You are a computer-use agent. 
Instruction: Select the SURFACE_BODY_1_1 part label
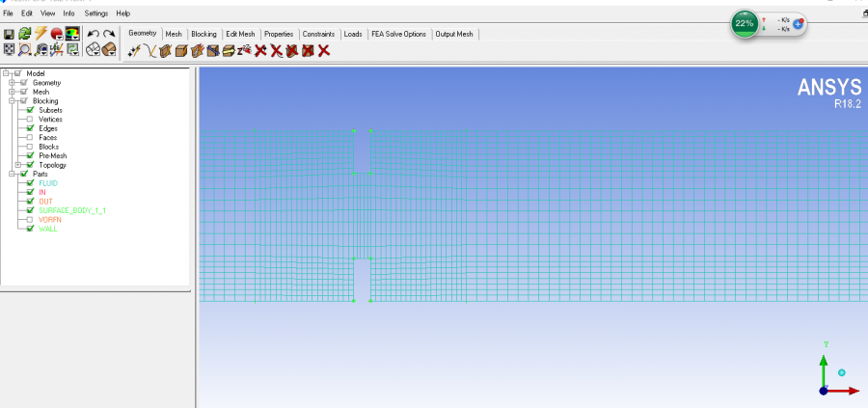click(x=72, y=210)
